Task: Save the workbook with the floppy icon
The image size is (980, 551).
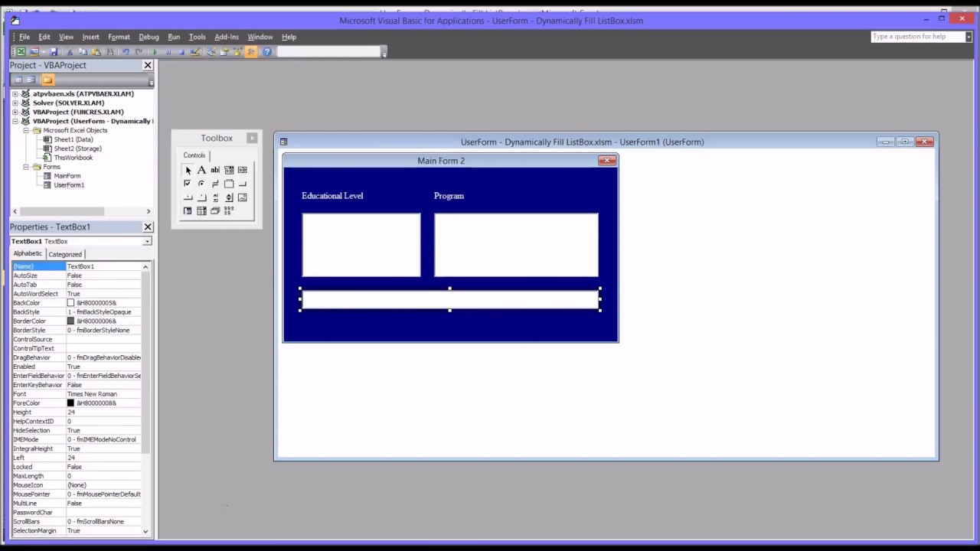Action: click(54, 52)
